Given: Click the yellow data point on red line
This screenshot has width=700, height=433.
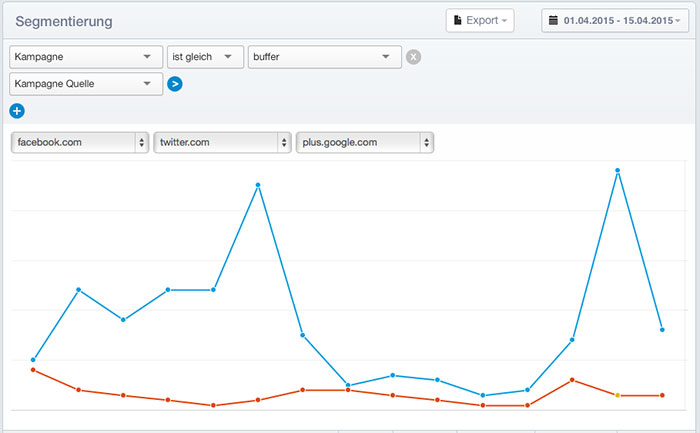Looking at the screenshot, I should coord(617,395).
